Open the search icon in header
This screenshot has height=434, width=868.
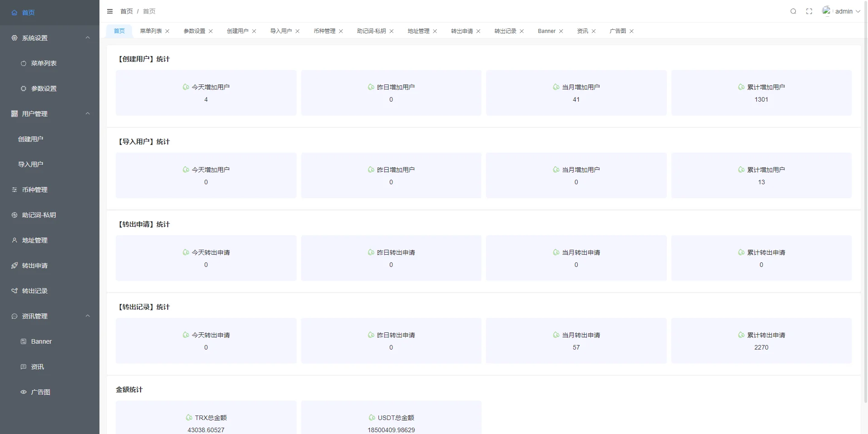click(x=793, y=11)
